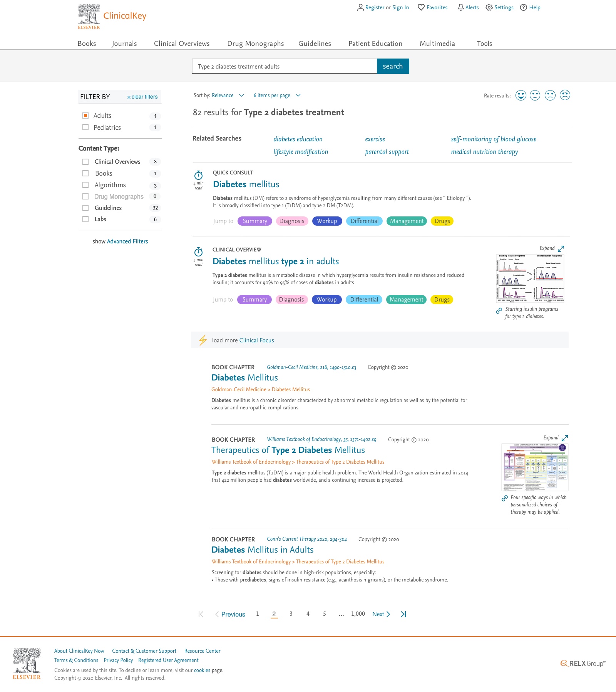Click the RELX Group logo
Viewport: 616px width, 692px height.
coord(583,663)
